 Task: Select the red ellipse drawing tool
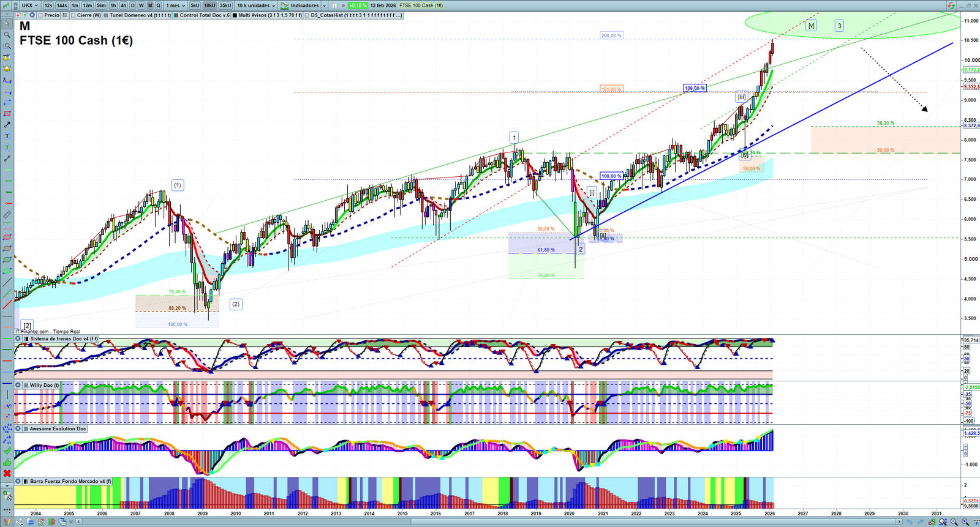point(7,237)
